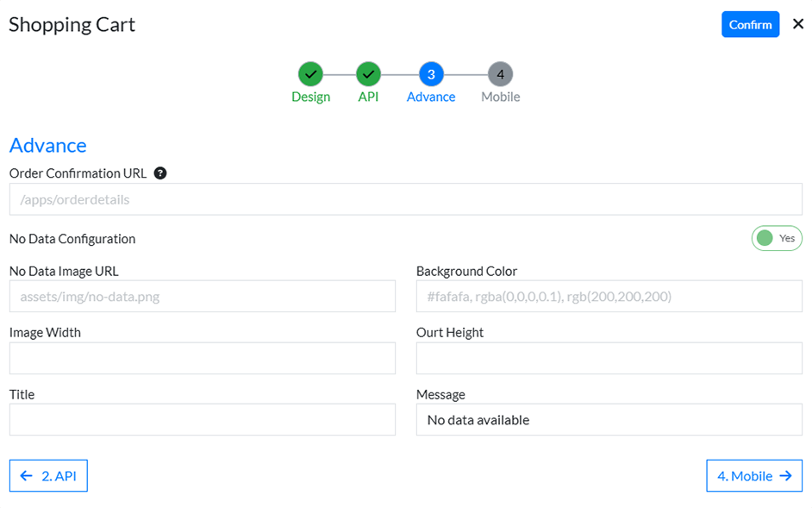Click the Image Width input box
The width and height of the screenshot is (812, 508).
pyautogui.click(x=202, y=358)
